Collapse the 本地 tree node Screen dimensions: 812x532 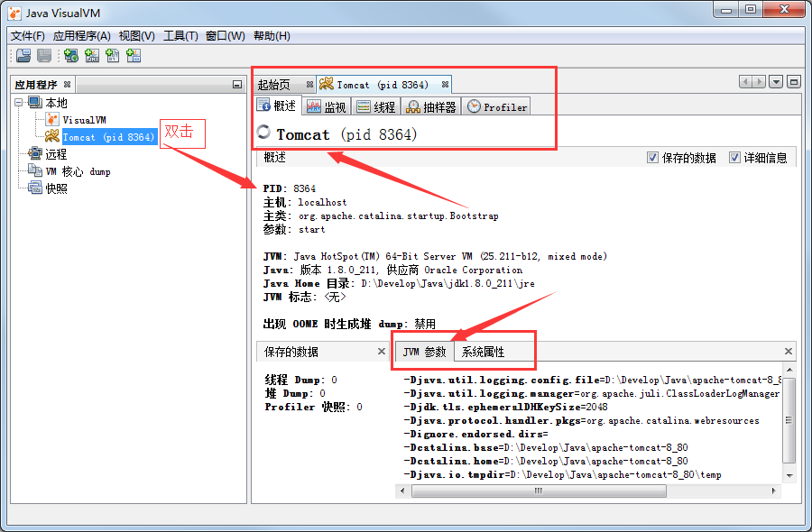point(20,103)
